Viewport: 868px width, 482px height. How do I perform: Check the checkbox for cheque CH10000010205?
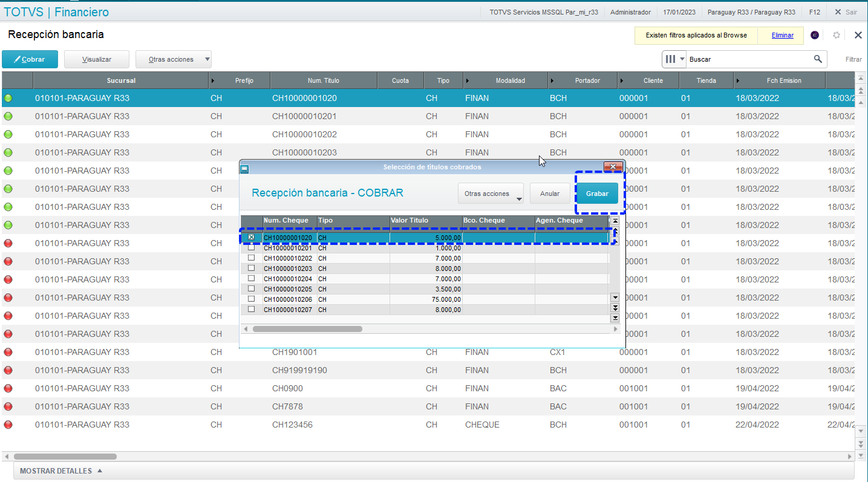pos(251,289)
